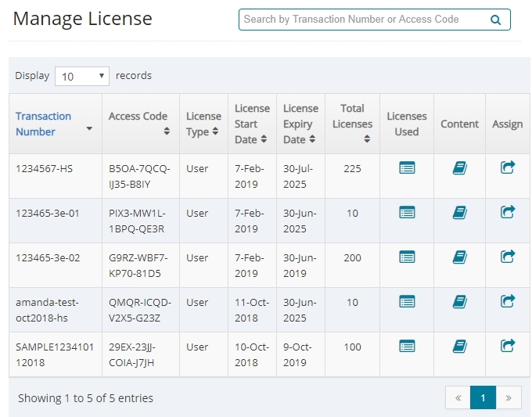View licenses used for 1234567-HS
Viewport: 532px width, 417px height.
407,167
